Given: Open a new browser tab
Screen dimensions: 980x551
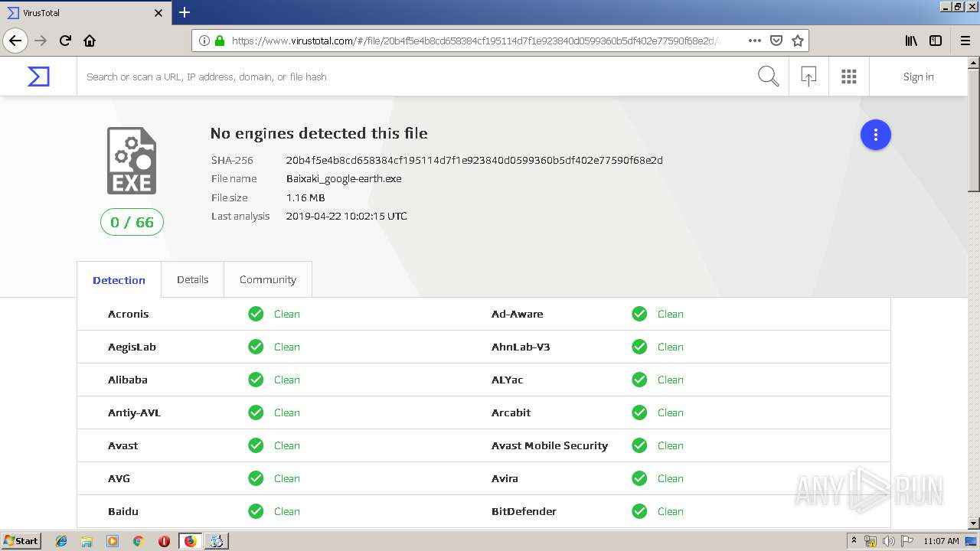Looking at the screenshot, I should pos(185,12).
